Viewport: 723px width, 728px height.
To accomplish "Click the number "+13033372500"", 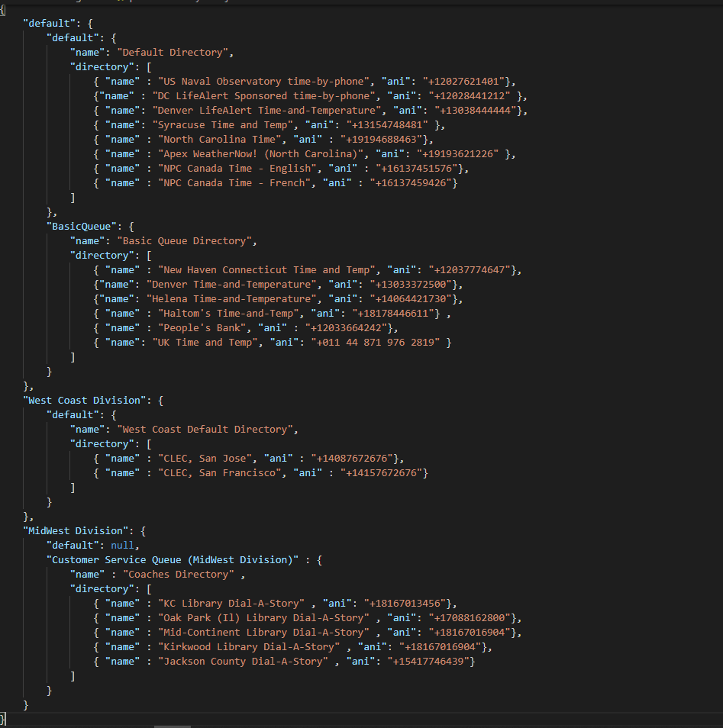I will point(410,285).
